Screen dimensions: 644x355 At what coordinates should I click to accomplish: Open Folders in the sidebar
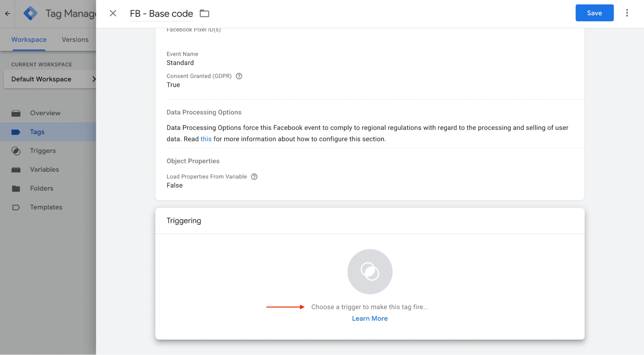[x=42, y=188]
